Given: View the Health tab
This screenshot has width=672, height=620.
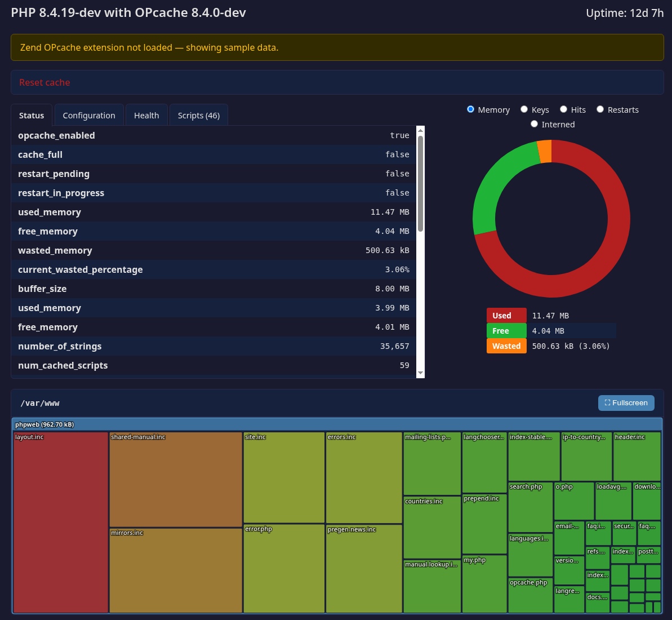Looking at the screenshot, I should coord(146,115).
